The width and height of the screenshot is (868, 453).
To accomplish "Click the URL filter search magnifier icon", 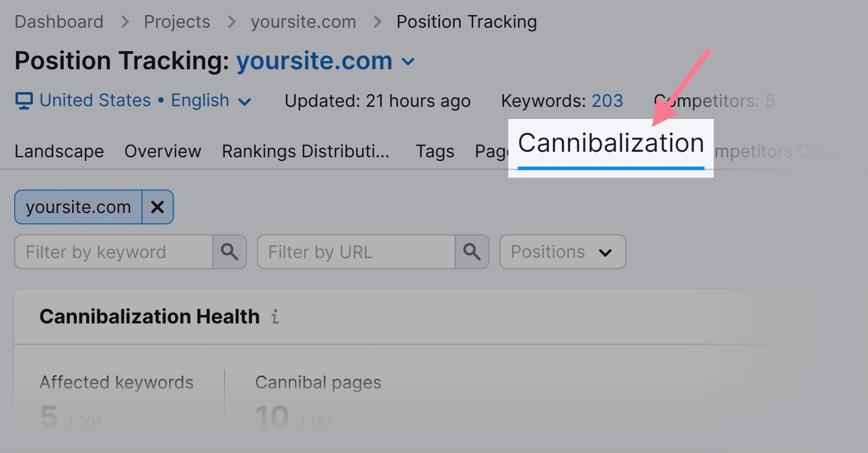I will (x=472, y=252).
